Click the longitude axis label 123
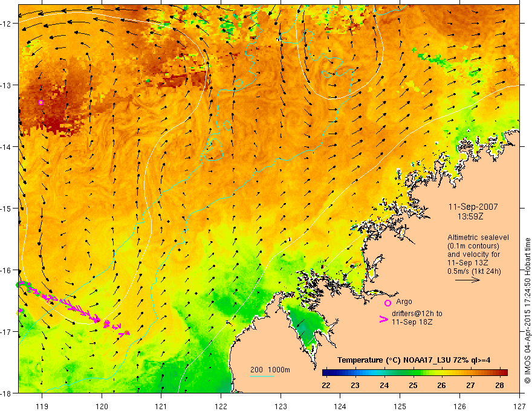Image resolution: width=532 pixels, height=411 pixels. coord(281,406)
